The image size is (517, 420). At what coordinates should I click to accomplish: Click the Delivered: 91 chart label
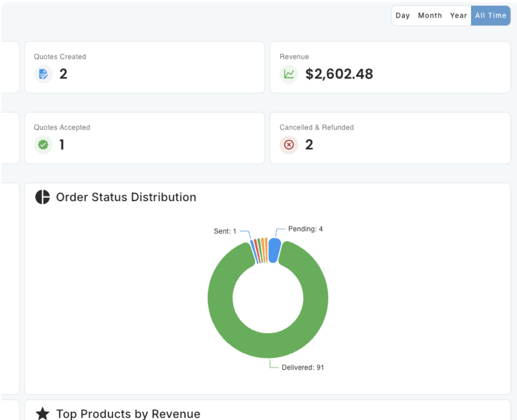[x=303, y=367]
